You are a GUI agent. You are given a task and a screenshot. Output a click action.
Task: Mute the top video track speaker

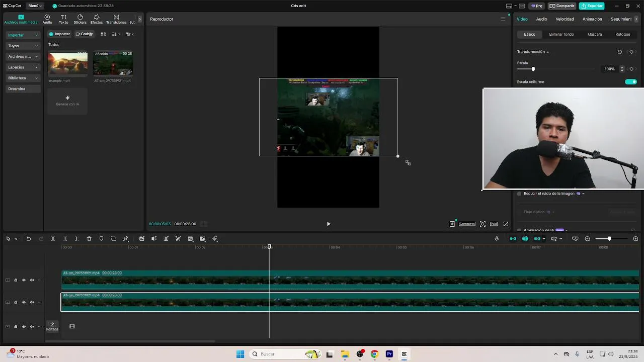(32, 280)
